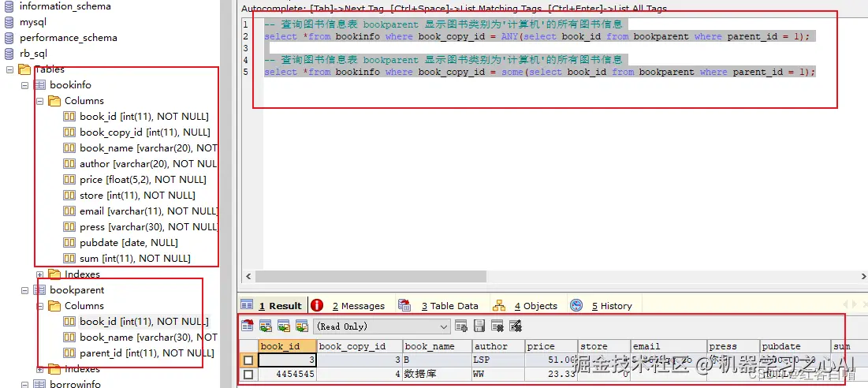Select the information_schema database icon

point(9,6)
